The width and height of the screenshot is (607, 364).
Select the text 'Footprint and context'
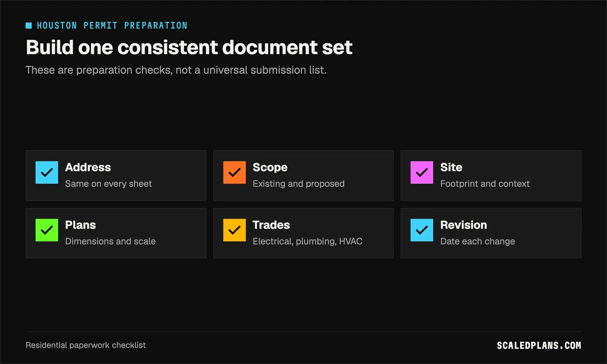point(485,184)
